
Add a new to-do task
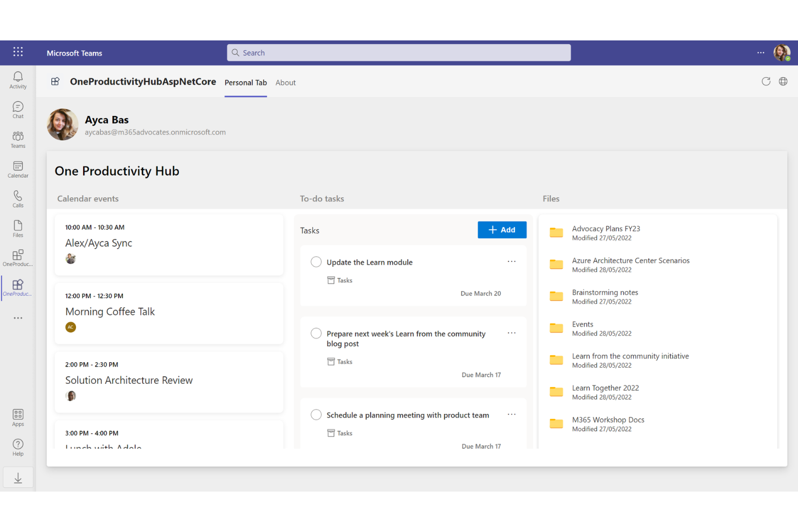pos(502,230)
